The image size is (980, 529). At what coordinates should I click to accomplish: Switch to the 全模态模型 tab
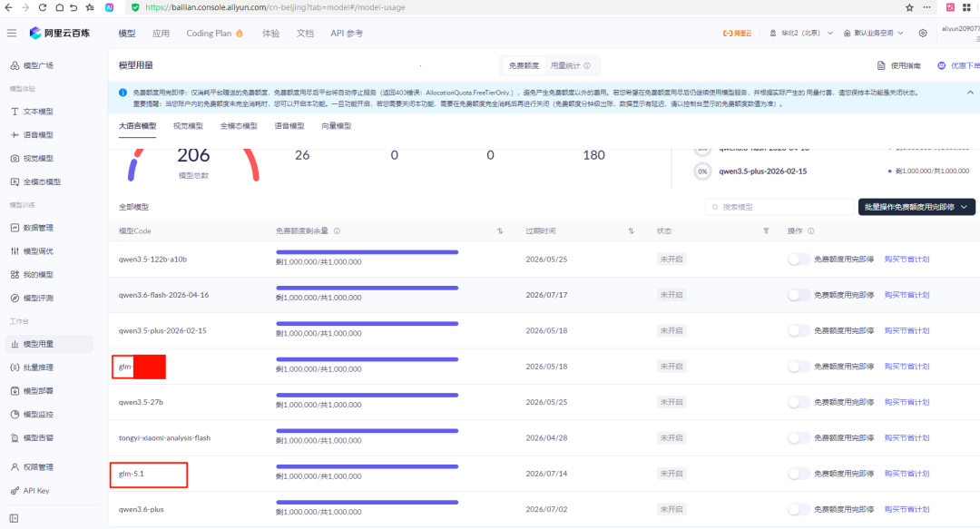(x=239, y=126)
